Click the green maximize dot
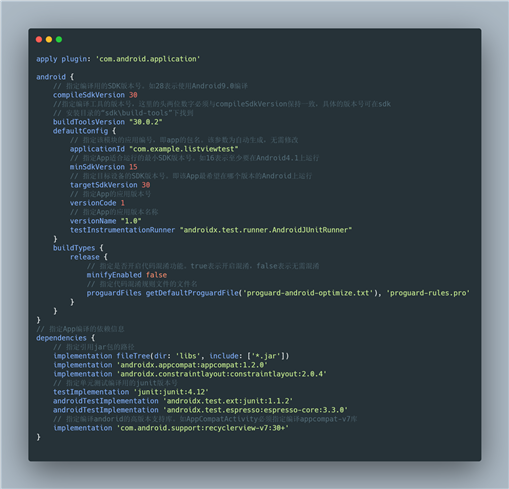 coord(59,39)
